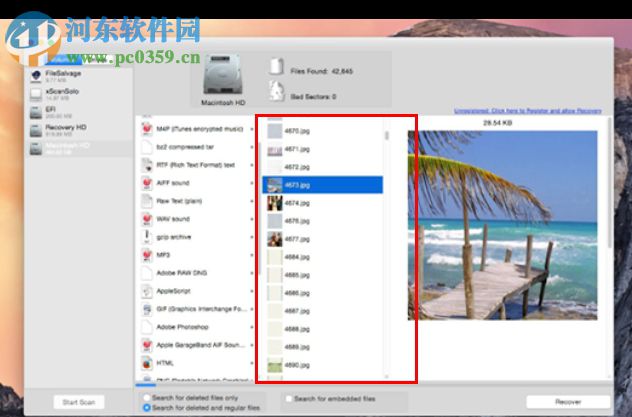Expand arrow next to gzip archive
Screen dimensions: 632x417
pyautogui.click(x=252, y=237)
